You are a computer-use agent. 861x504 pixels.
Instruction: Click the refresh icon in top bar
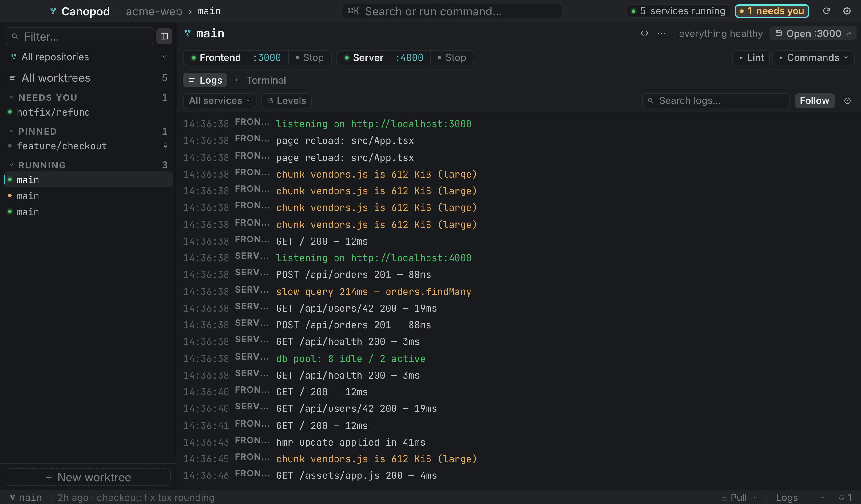pos(826,11)
